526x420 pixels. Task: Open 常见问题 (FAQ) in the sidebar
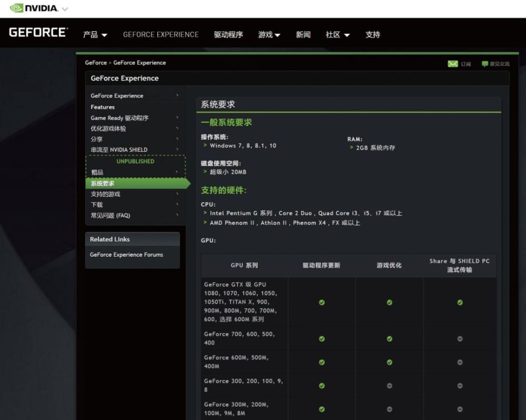click(110, 216)
